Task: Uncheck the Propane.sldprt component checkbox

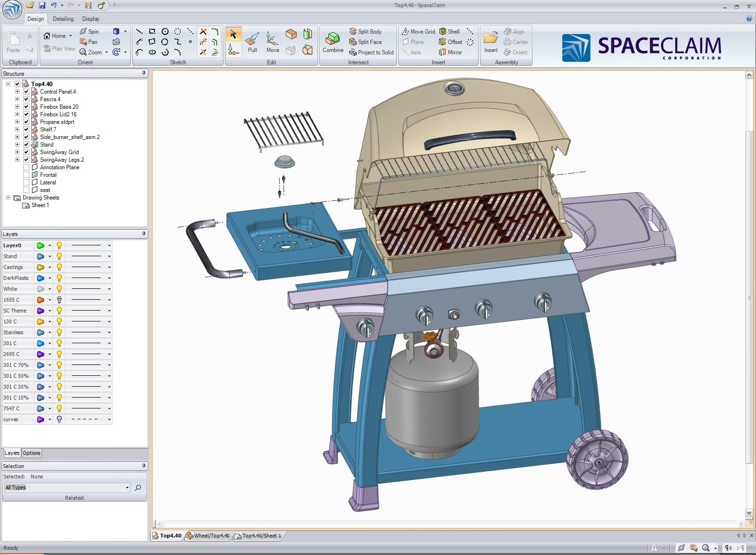Action: pyautogui.click(x=26, y=122)
